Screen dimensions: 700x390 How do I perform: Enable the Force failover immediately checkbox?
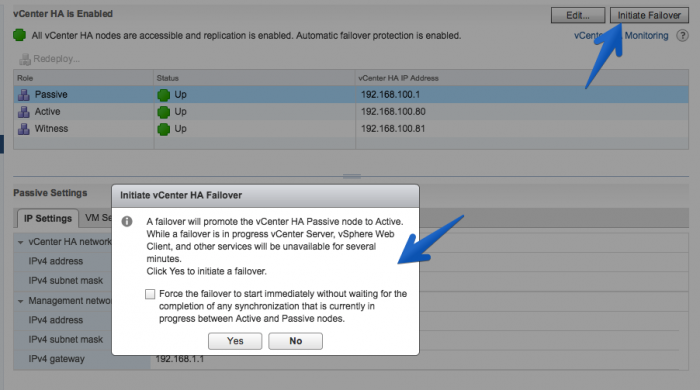(150, 294)
